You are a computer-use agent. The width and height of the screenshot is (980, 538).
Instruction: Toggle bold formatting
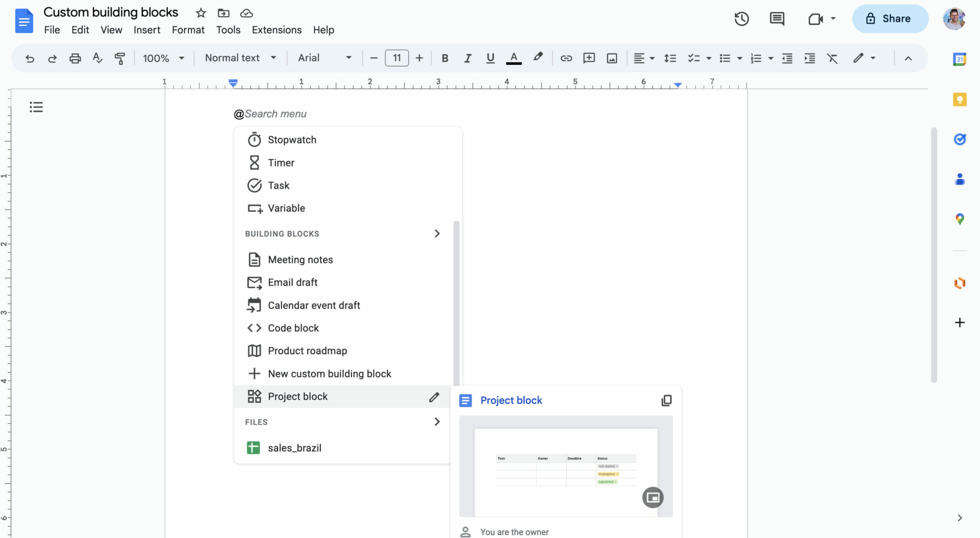(445, 58)
